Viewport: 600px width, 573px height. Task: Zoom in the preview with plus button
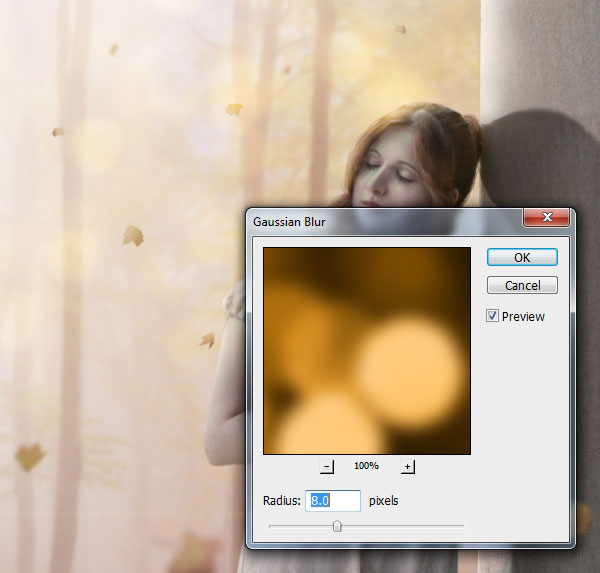coord(408,466)
